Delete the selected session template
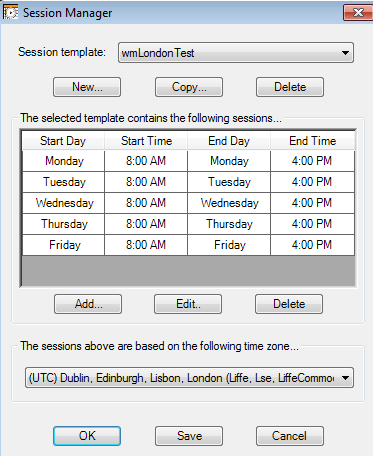The image size is (375, 459). 290,87
